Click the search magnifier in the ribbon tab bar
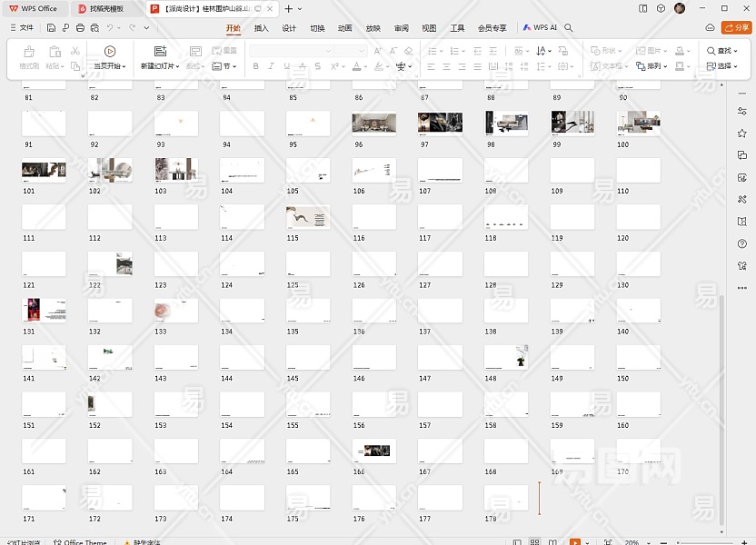Viewport: 756px width, 545px height. point(569,28)
